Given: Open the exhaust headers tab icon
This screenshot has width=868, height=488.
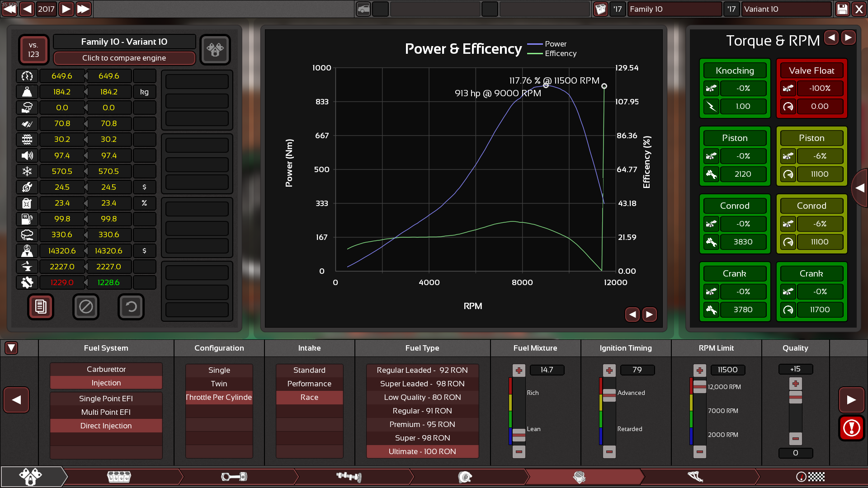Looking at the screenshot, I should [x=695, y=477].
